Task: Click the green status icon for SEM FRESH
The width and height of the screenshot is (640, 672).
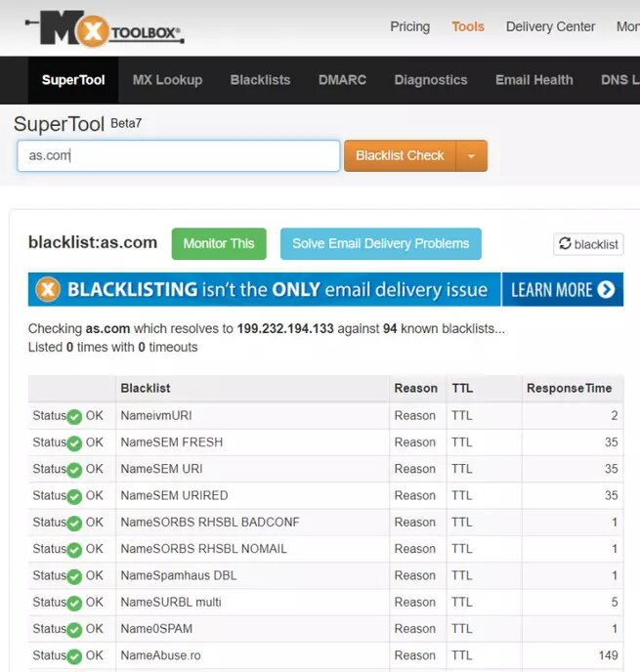Action: (74, 442)
